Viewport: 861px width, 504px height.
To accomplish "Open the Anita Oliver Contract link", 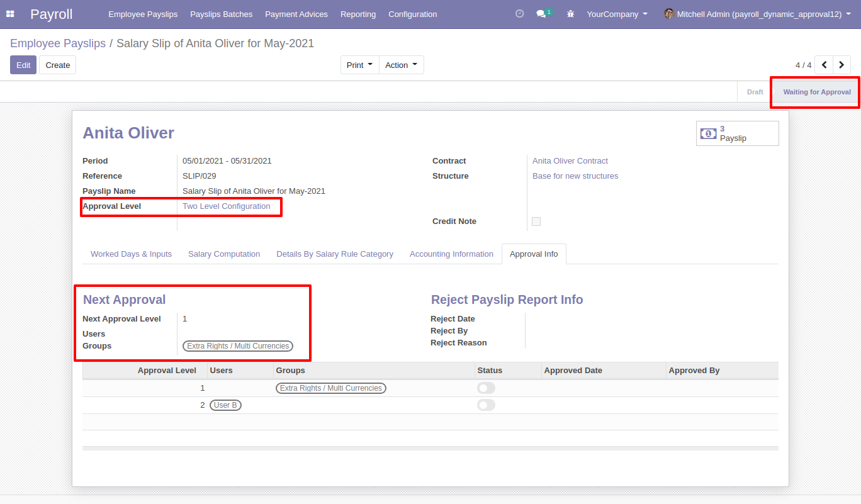I will (570, 161).
